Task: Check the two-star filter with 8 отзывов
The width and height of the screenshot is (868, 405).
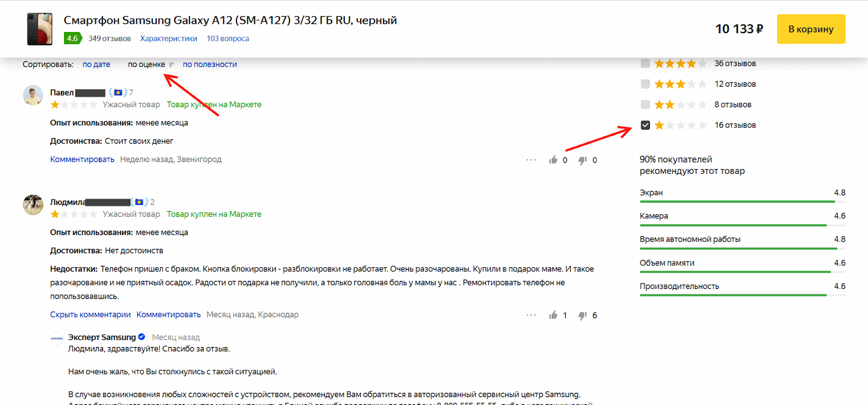Action: click(645, 105)
